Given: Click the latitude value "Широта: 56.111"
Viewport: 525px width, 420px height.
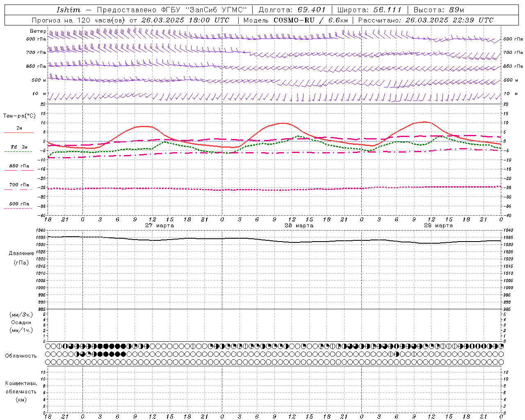Looking at the screenshot, I should pos(369,10).
